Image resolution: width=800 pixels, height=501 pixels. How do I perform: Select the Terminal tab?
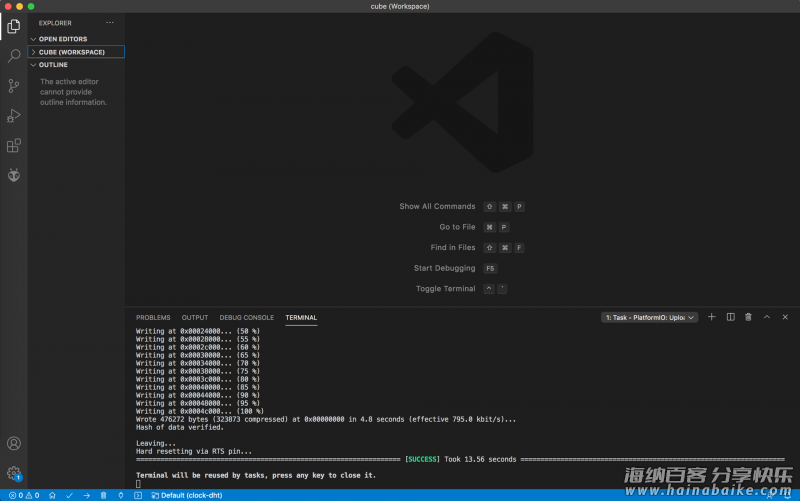tap(301, 317)
